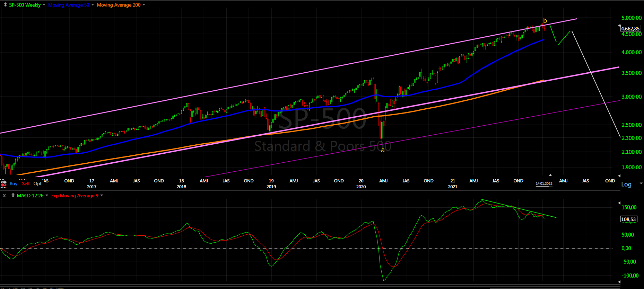644x289 pixels.
Task: Click the small menu icon right of Log
Action: (x=641, y=183)
